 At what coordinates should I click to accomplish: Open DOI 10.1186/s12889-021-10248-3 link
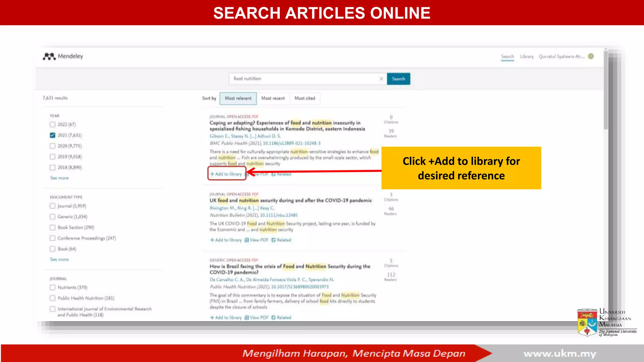(x=291, y=143)
